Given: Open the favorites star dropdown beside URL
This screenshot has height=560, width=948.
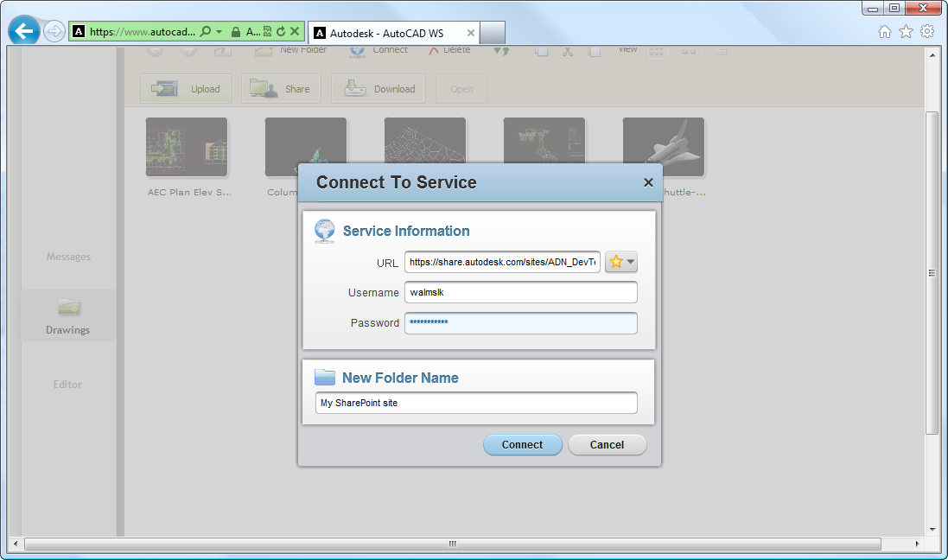Looking at the screenshot, I should (620, 262).
